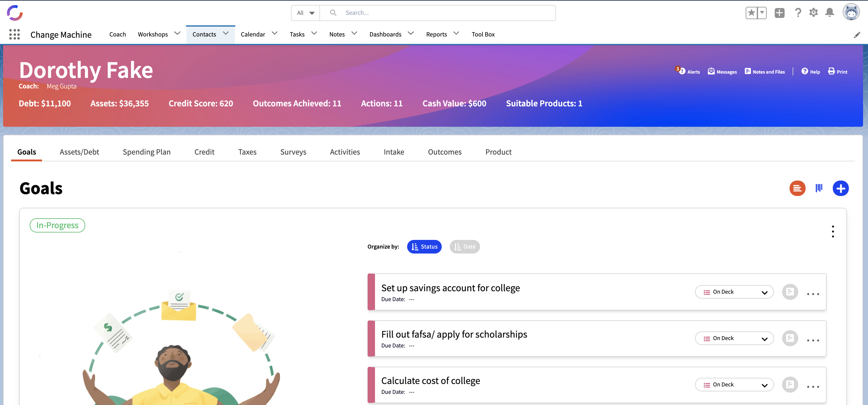Screen dimensions: 868x405
Task: Click the global Add plus icon
Action: coord(779,13)
